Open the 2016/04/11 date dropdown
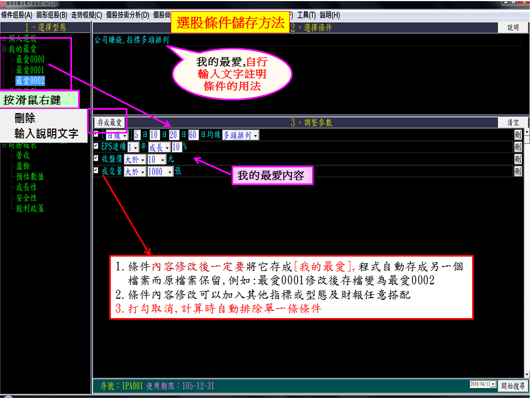Viewport: 532px width, 399px height. pyautogui.click(x=483, y=384)
